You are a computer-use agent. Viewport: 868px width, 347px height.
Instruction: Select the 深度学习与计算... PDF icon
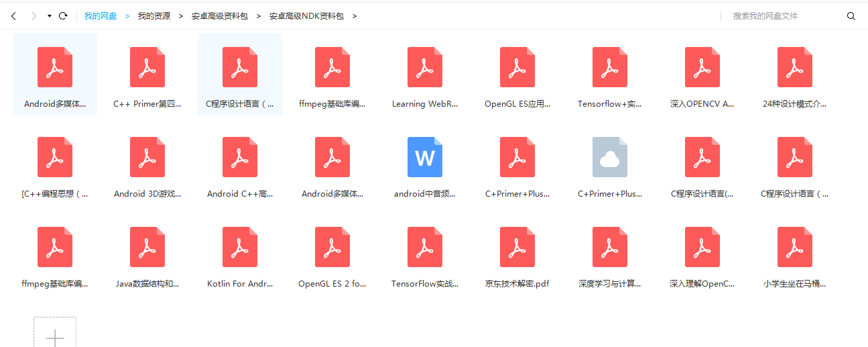[610, 247]
